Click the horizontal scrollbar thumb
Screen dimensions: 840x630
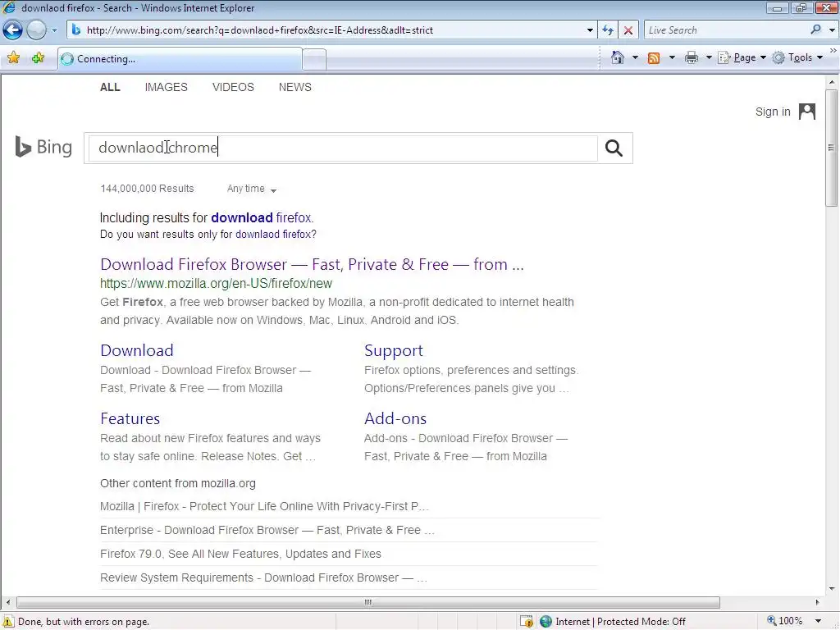click(x=368, y=602)
